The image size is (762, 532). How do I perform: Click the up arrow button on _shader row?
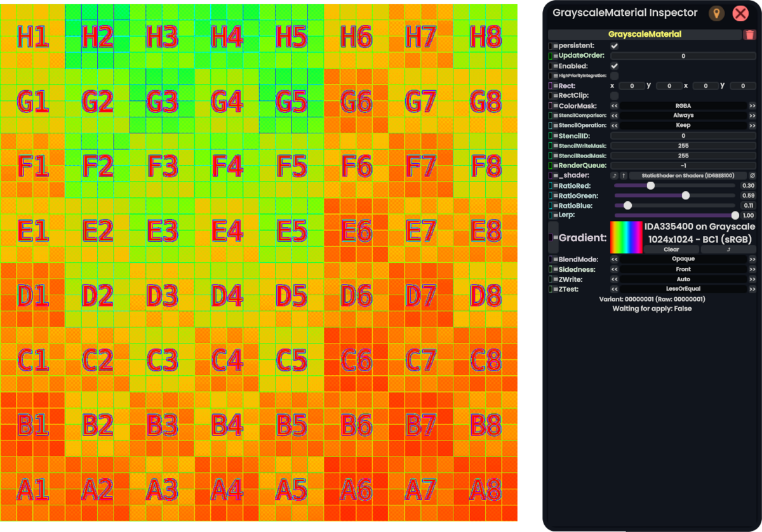624,176
